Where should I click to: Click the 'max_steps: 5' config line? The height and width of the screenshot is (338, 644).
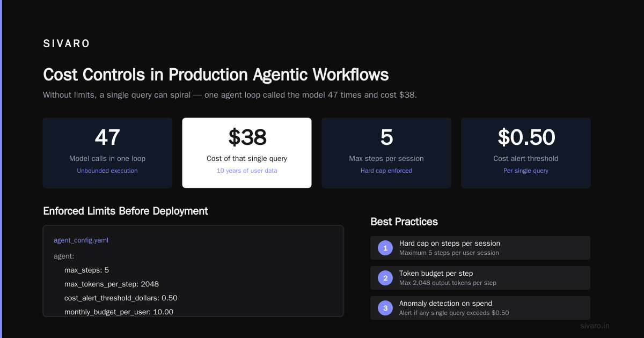87,270
